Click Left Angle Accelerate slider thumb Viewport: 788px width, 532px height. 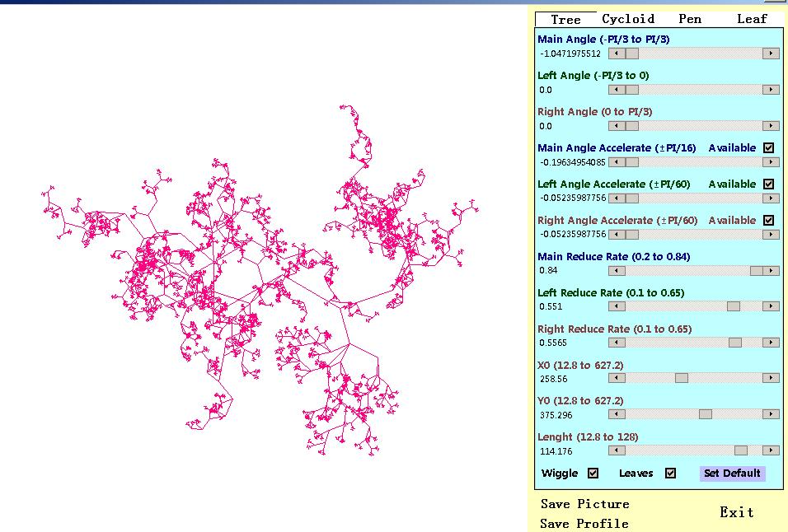[x=631, y=198]
